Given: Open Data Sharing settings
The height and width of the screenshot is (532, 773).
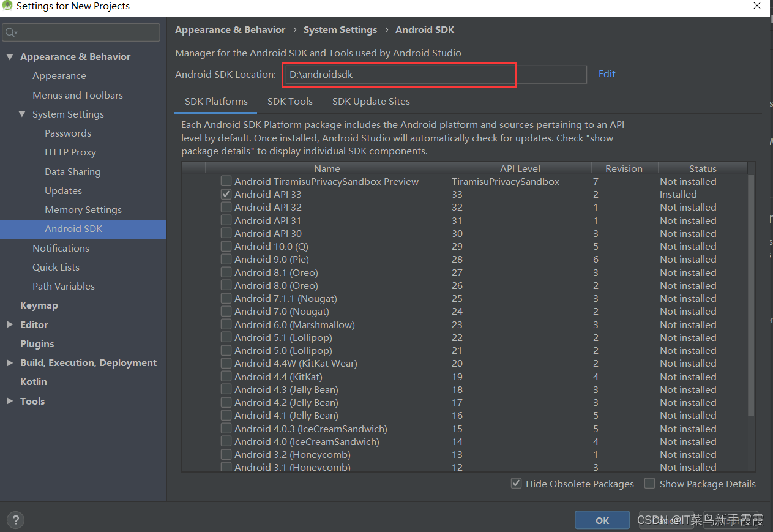Looking at the screenshot, I should click(73, 171).
